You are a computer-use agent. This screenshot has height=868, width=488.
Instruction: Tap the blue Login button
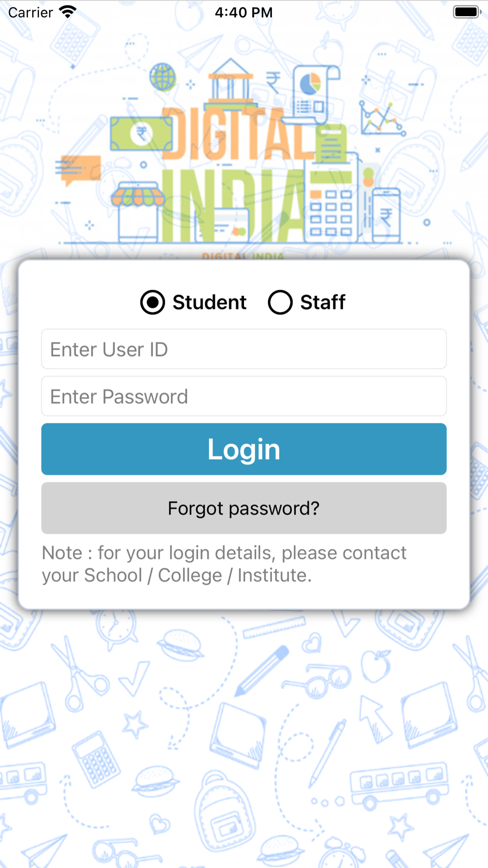pyautogui.click(x=244, y=449)
